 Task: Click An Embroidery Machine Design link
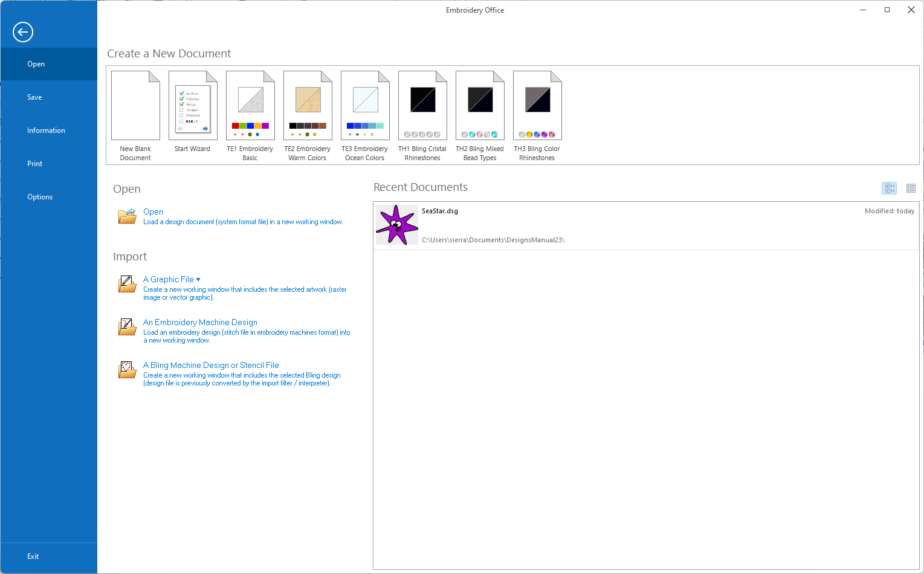click(200, 323)
